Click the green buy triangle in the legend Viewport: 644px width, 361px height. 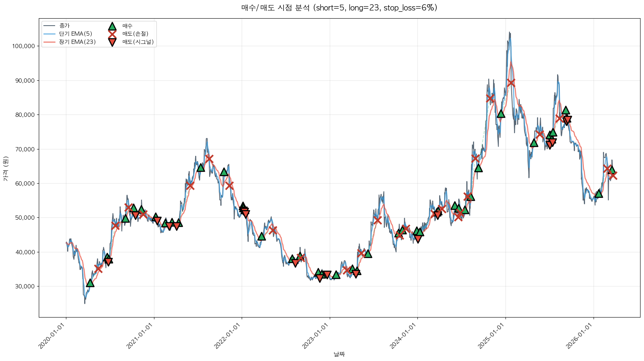tap(112, 26)
